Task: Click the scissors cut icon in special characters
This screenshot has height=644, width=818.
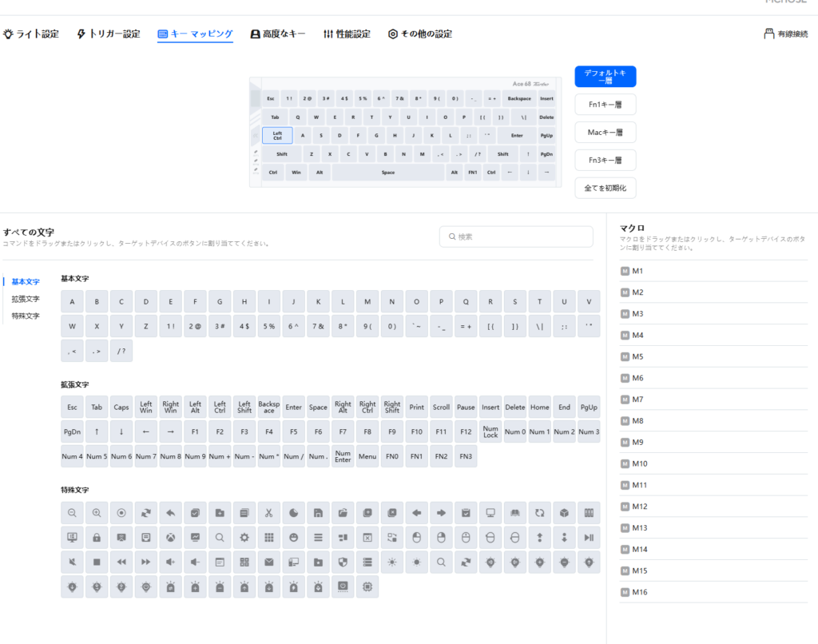Action: (x=269, y=512)
